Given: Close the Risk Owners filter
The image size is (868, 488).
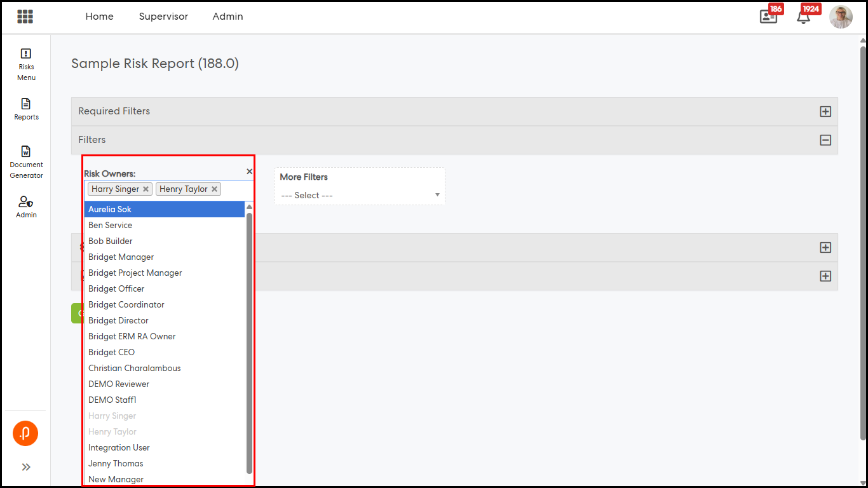Looking at the screenshot, I should (249, 172).
